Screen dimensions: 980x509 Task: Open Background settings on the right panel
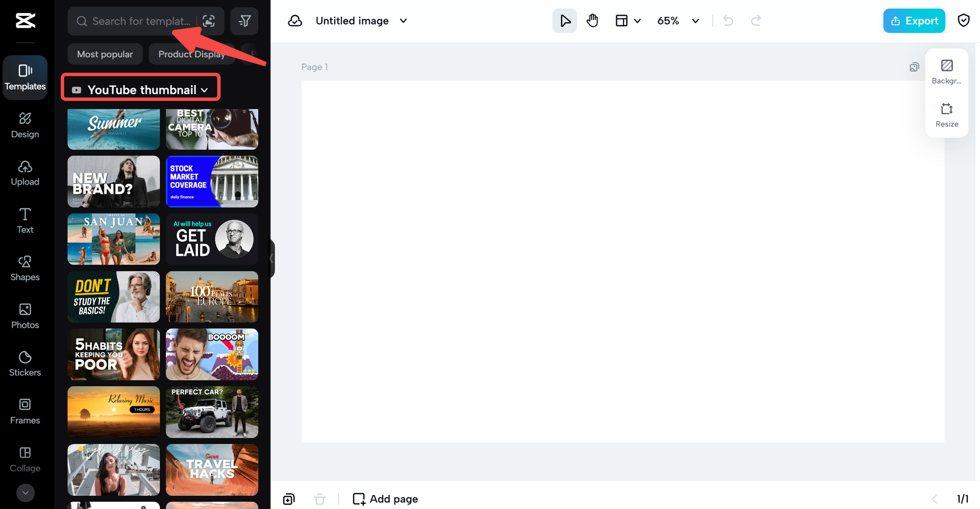(947, 71)
